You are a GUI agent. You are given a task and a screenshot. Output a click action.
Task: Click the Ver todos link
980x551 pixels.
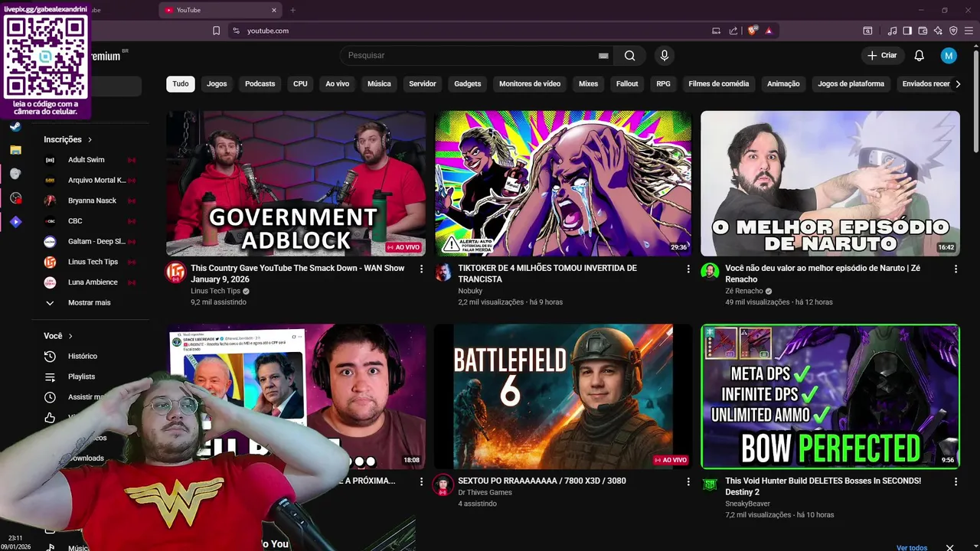click(912, 547)
